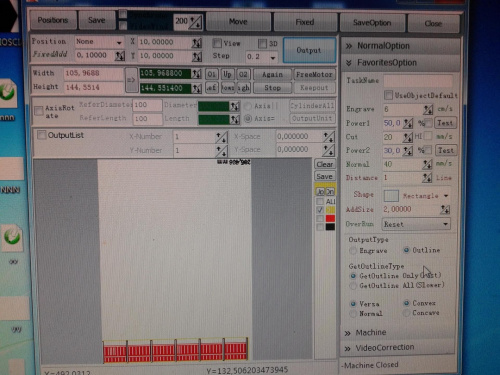500x375 pixels.
Task: Click the stepper icon next to X-Number
Action: (x=221, y=137)
